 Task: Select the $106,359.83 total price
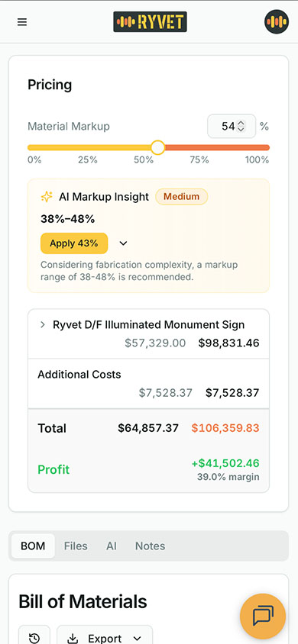(225, 428)
